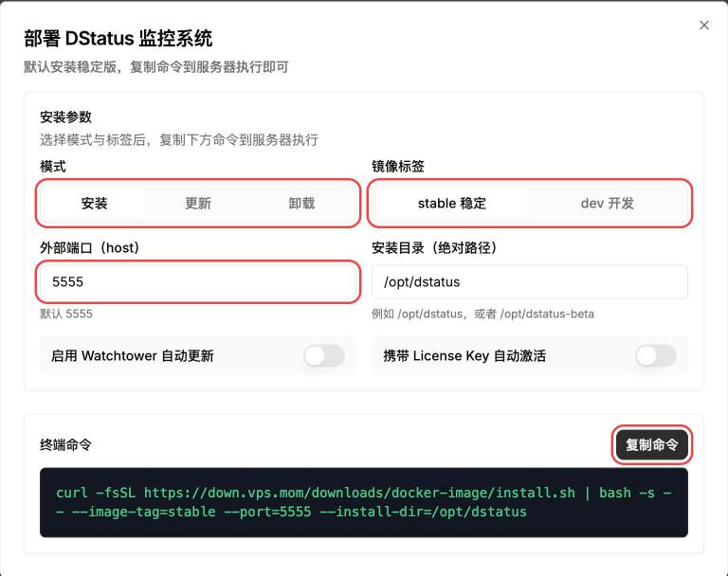Click the 安装参数 section heading
The image size is (728, 576).
click(65, 117)
